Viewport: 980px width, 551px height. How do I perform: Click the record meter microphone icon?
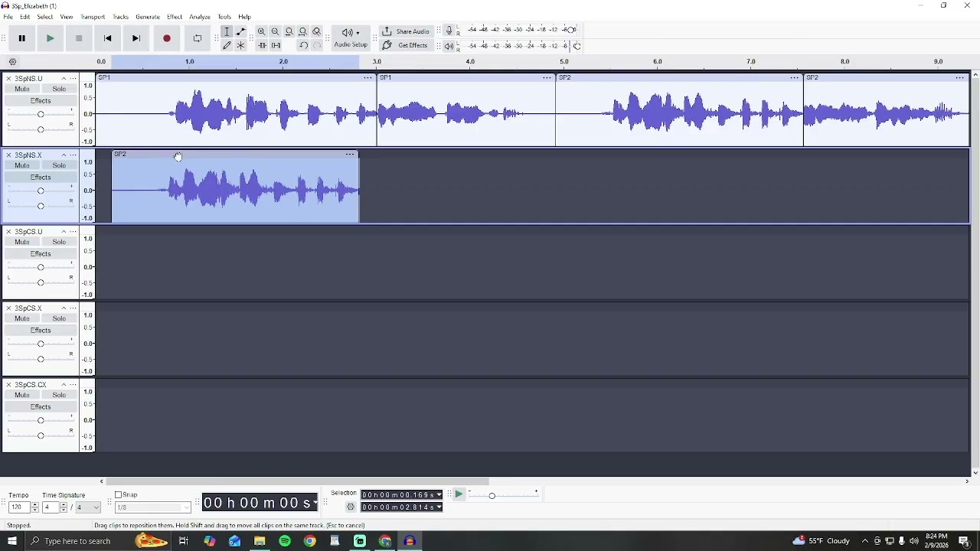(450, 31)
